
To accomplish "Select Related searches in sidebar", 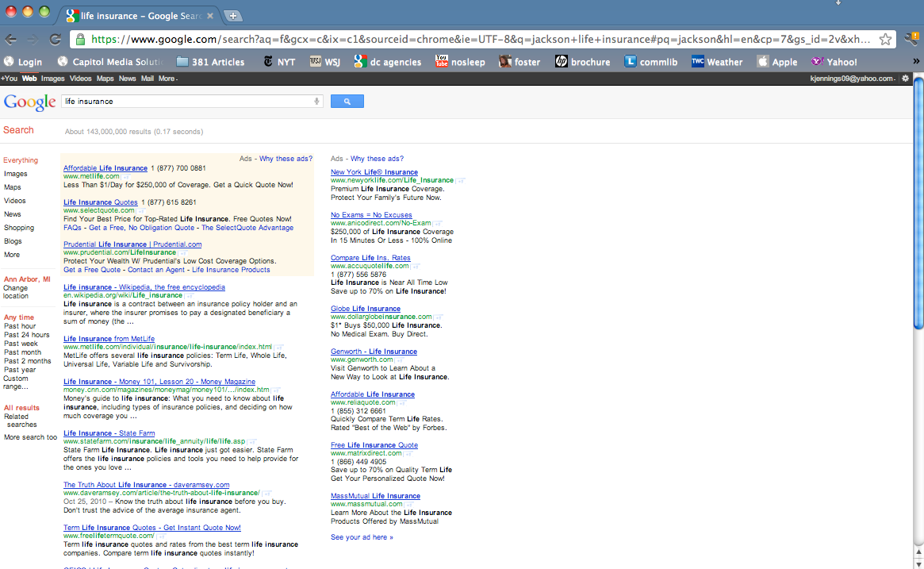I will tap(20, 421).
